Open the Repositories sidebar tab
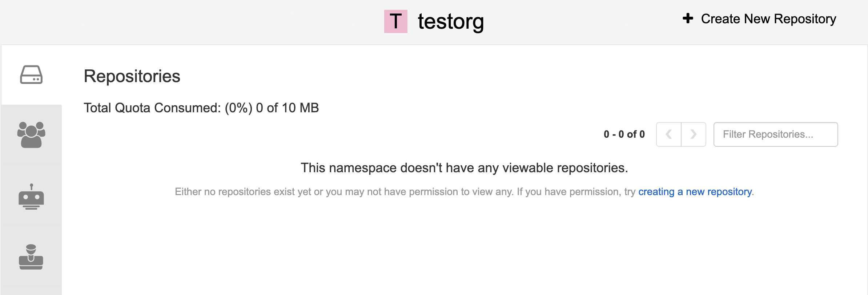Screen dimensions: 868x295 coord(31,75)
